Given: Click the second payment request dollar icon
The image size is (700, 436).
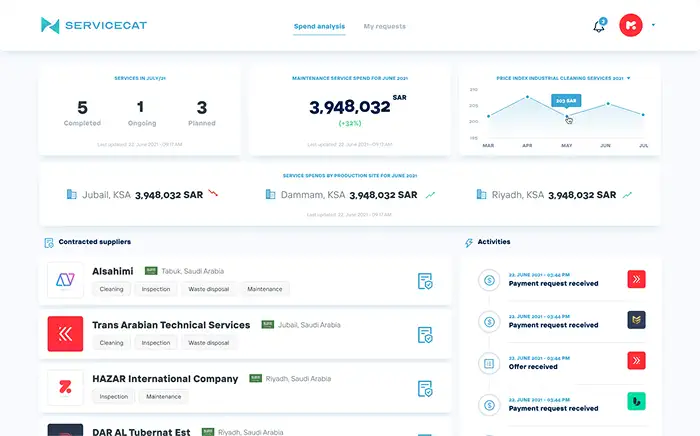Looking at the screenshot, I should [489, 322].
